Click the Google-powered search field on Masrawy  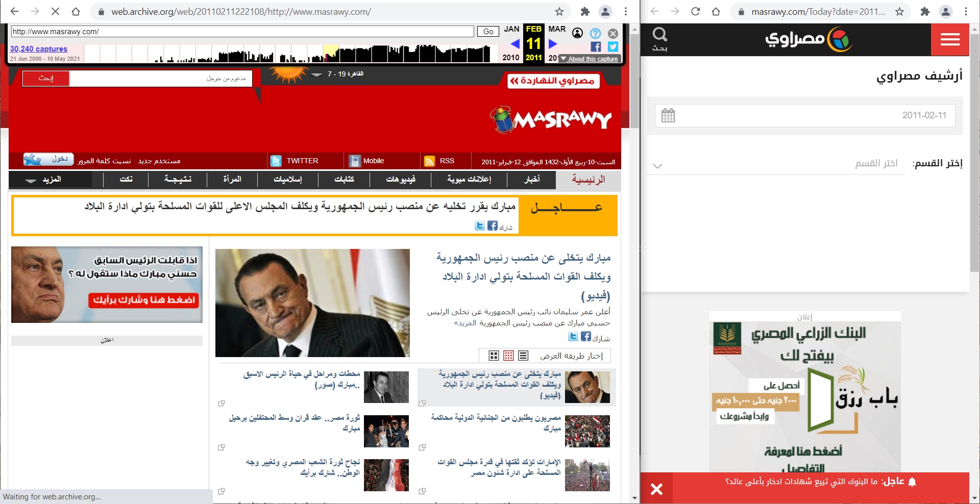161,79
